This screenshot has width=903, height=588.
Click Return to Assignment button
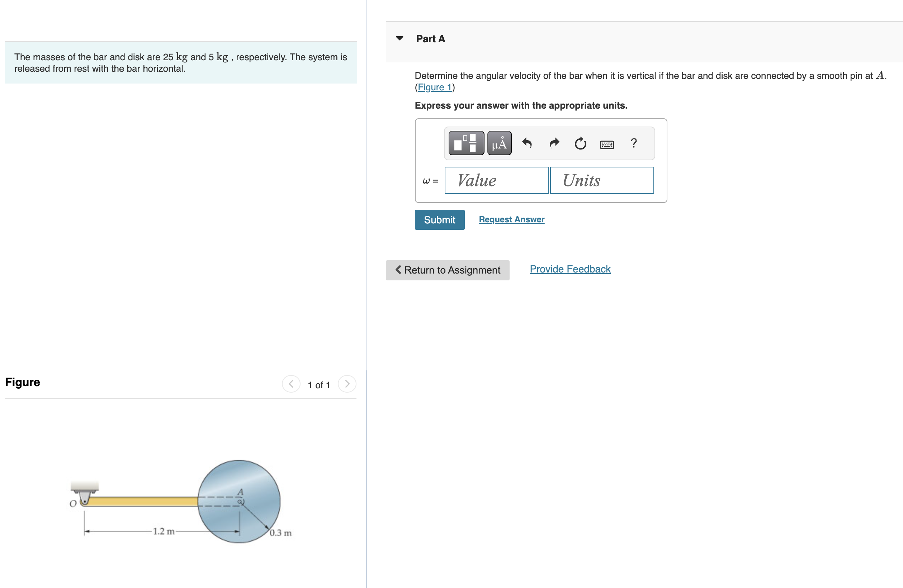[447, 270]
